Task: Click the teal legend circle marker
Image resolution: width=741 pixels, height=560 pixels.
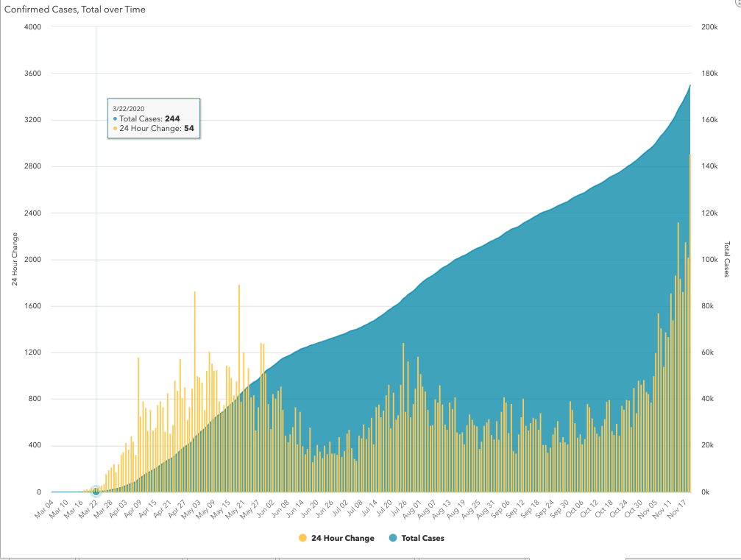Action: [392, 538]
